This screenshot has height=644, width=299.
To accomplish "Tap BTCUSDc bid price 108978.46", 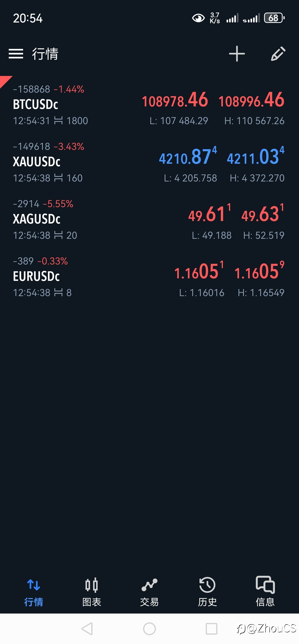I will tap(175, 101).
